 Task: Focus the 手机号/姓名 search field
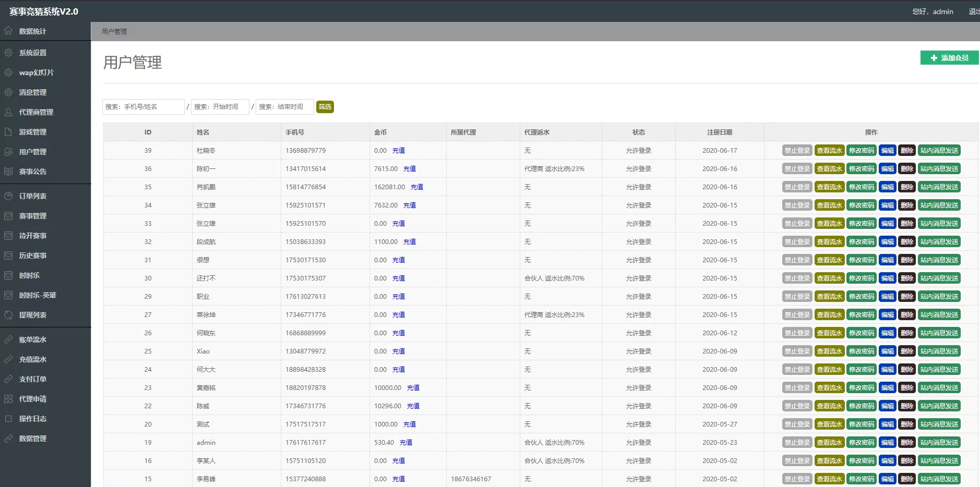click(x=144, y=107)
